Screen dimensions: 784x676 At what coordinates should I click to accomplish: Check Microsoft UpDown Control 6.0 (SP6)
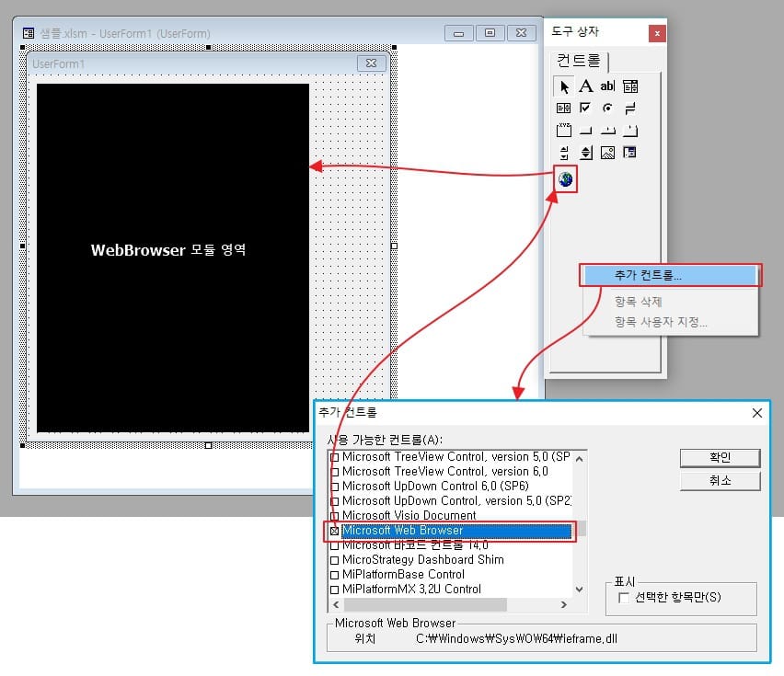point(335,487)
